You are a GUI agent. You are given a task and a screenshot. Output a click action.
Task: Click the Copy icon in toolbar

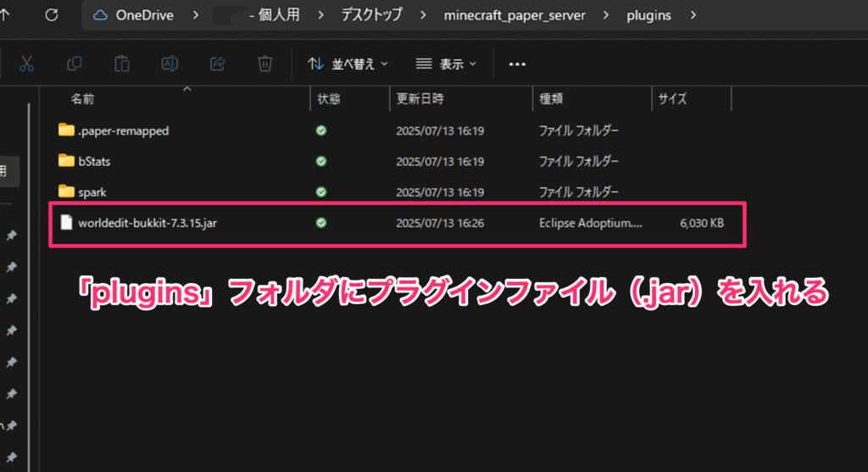click(x=75, y=64)
